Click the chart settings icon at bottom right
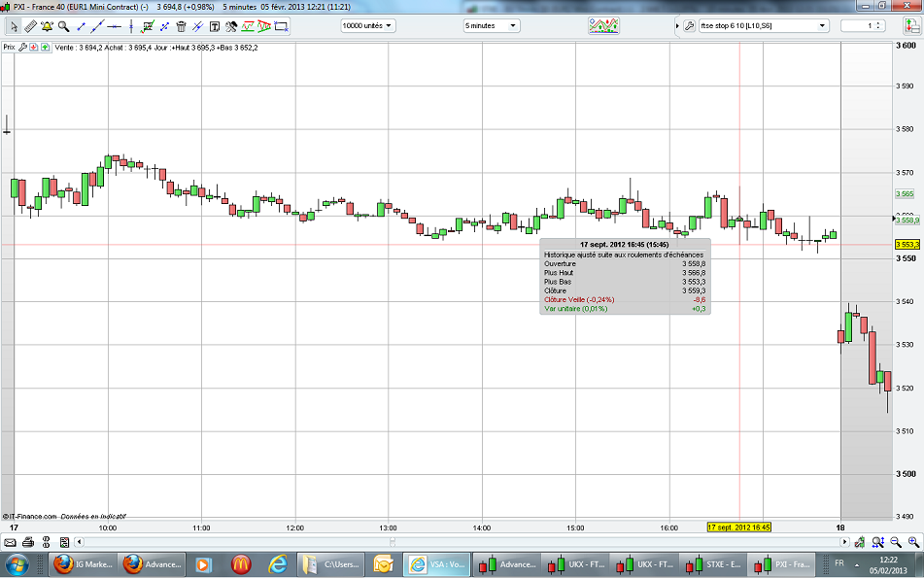The width and height of the screenshot is (924, 578). [x=860, y=542]
